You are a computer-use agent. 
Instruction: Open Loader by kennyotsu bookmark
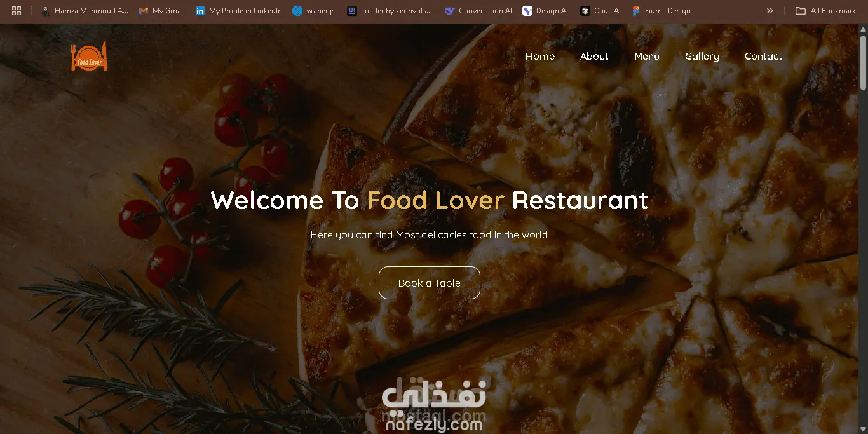tap(390, 11)
